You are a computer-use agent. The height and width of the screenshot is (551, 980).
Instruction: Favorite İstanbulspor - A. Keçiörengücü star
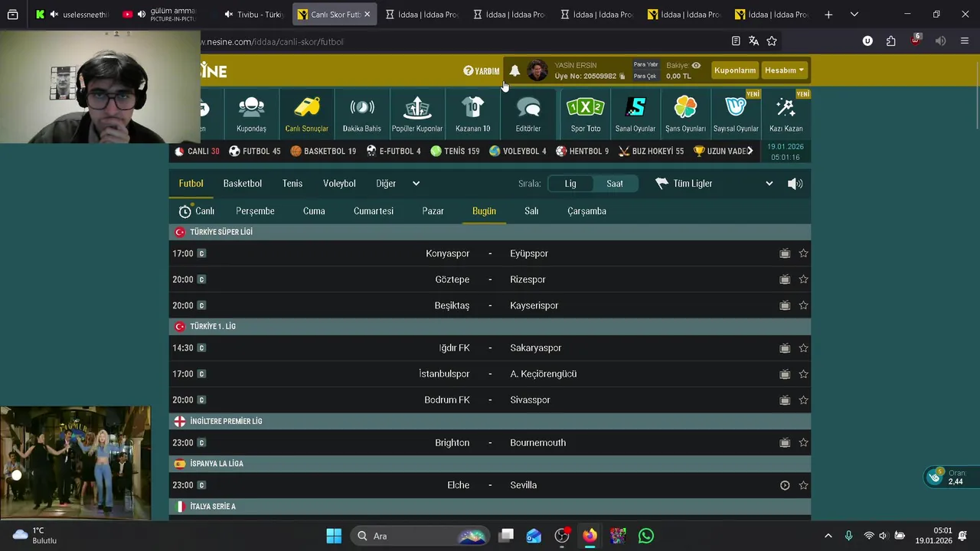click(803, 374)
